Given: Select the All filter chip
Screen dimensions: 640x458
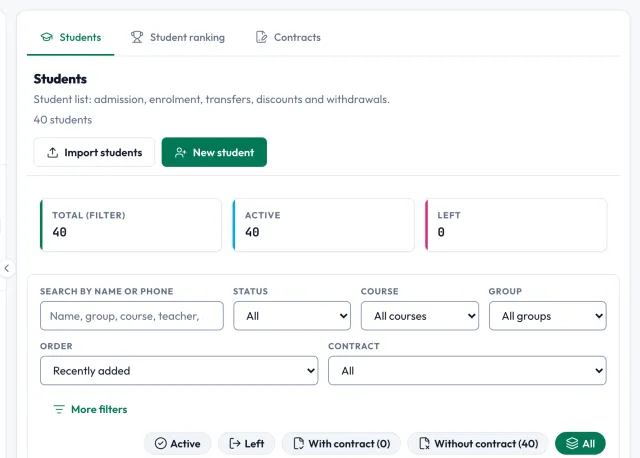Looking at the screenshot, I should (x=580, y=444).
